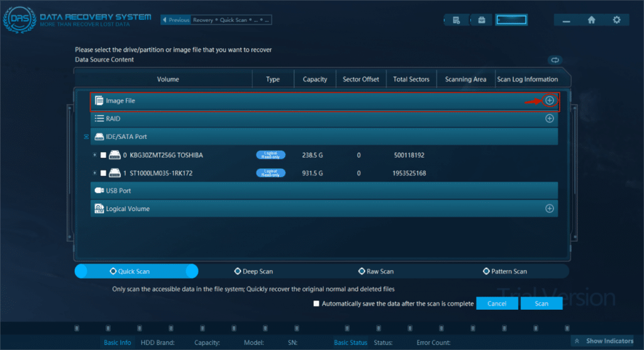This screenshot has width=644, height=350.
Task: Enable automatically save data after scan
Action: click(x=316, y=304)
